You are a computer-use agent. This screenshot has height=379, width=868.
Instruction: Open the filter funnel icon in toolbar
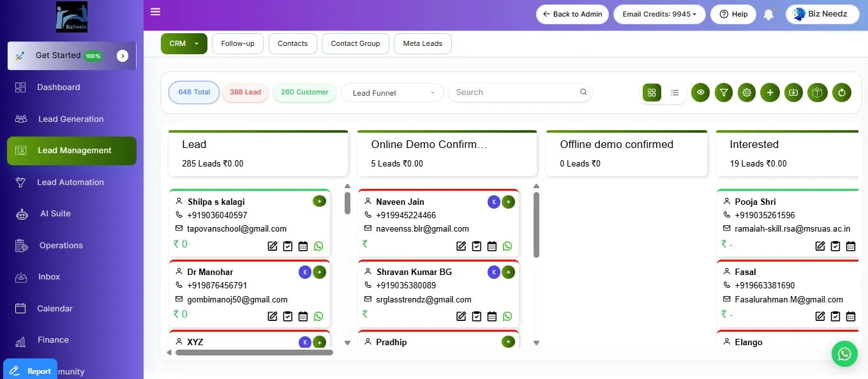coord(724,93)
